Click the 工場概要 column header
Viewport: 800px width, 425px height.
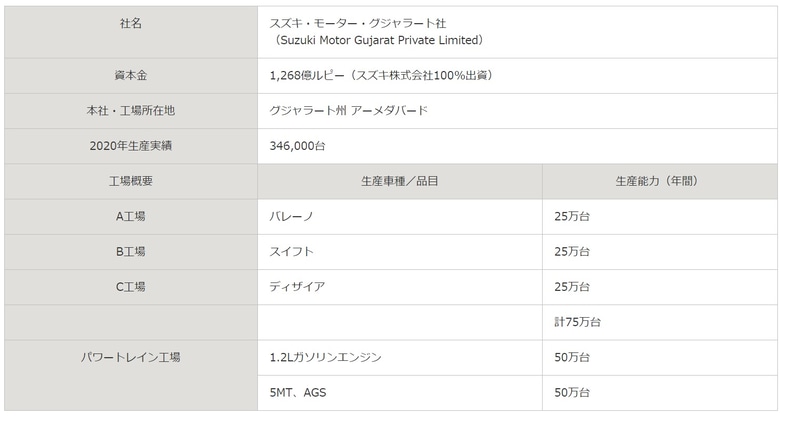click(x=130, y=181)
